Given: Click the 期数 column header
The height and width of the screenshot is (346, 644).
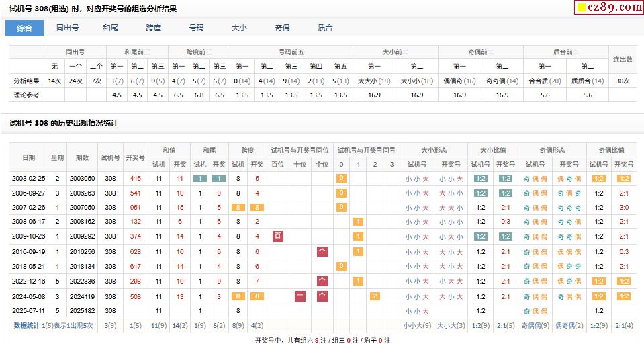Looking at the screenshot, I should 82,157.
